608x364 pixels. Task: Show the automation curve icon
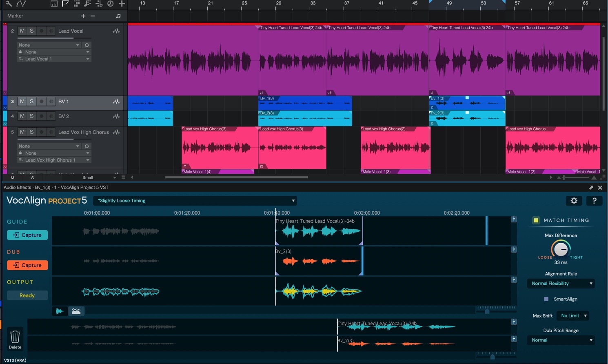tap(21, 4)
